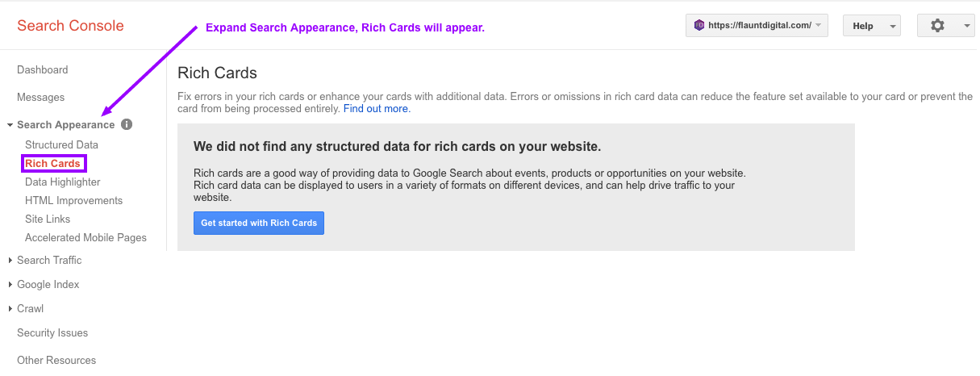The height and width of the screenshot is (376, 980).
Task: Open the settings gear menu
Action: (x=945, y=26)
